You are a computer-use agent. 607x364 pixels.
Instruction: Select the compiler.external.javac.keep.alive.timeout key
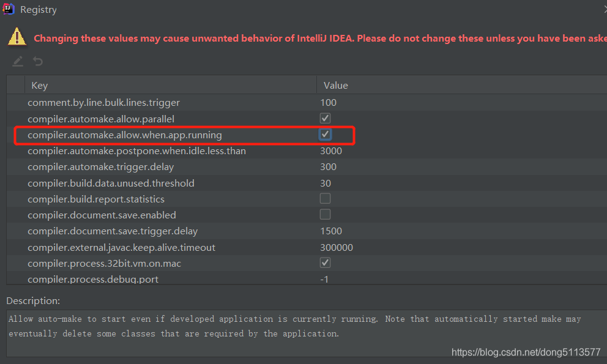121,247
